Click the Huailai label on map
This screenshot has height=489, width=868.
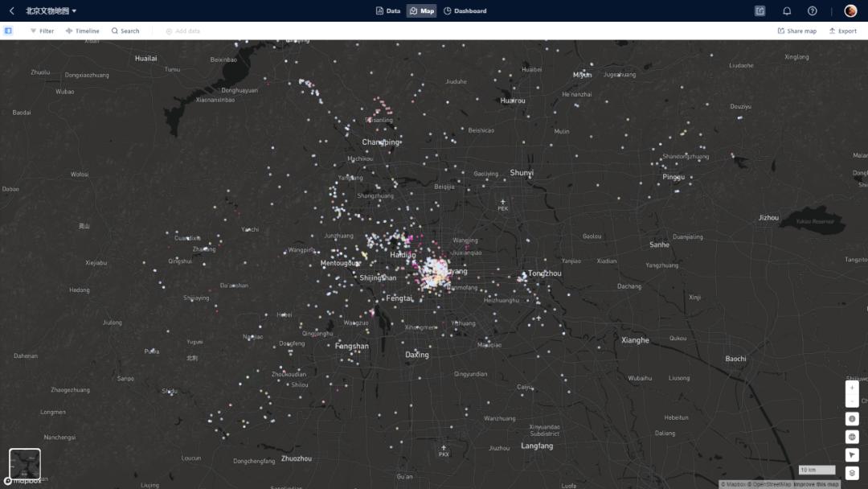(x=146, y=58)
